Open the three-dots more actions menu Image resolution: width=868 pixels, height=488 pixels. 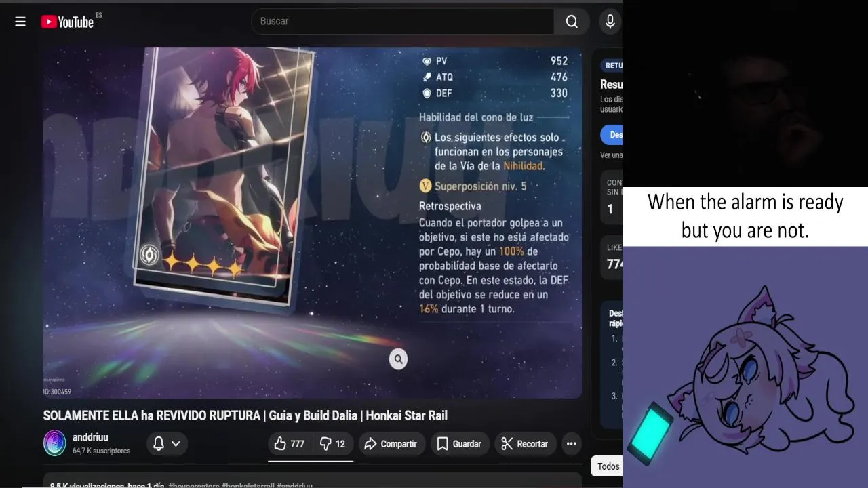(572, 444)
